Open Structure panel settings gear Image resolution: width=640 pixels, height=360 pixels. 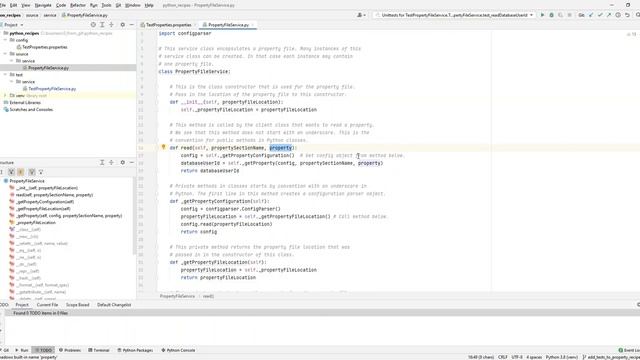[x=122, y=162]
